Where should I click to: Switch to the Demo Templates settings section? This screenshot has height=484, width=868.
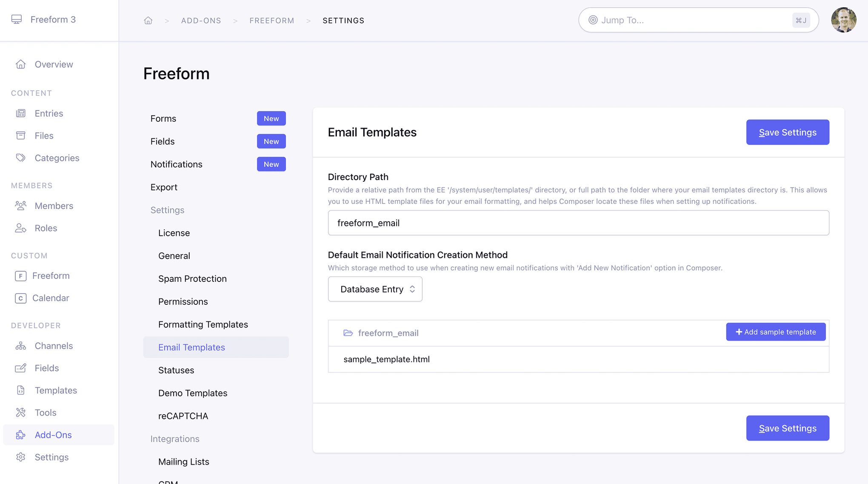193,392
